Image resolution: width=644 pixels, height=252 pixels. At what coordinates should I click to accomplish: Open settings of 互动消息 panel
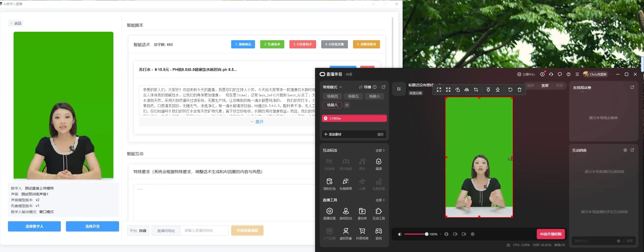coord(625,150)
